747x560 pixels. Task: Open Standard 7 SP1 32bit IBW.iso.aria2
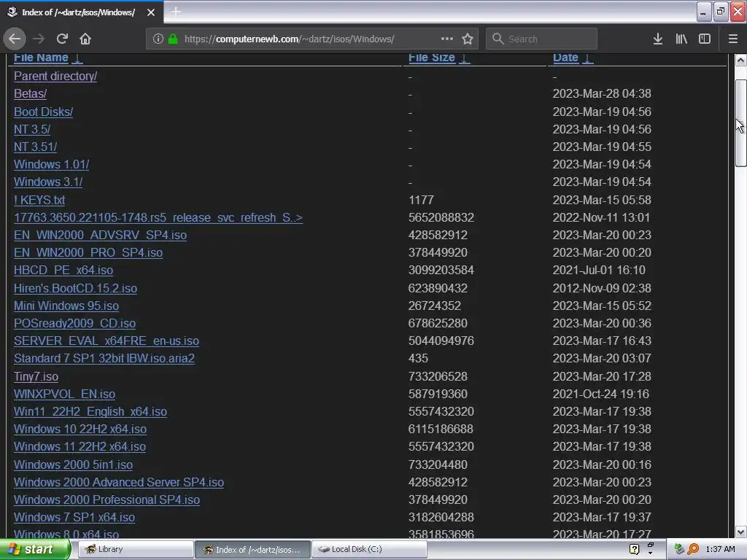pos(104,359)
